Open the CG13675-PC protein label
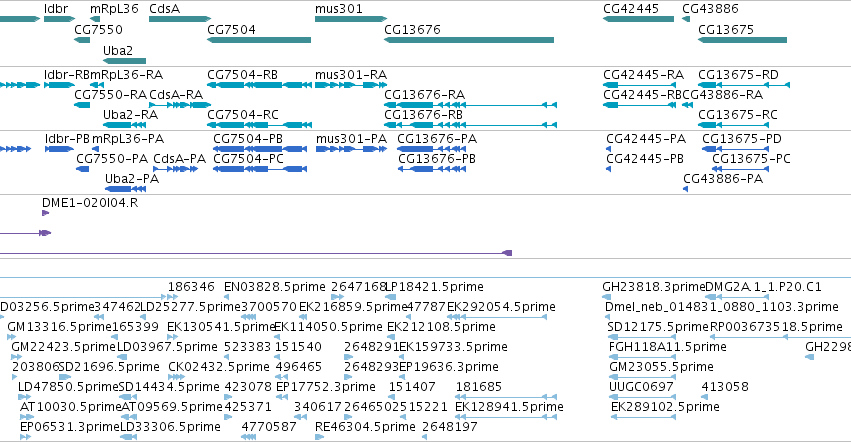The width and height of the screenshot is (851, 442). [x=751, y=159]
